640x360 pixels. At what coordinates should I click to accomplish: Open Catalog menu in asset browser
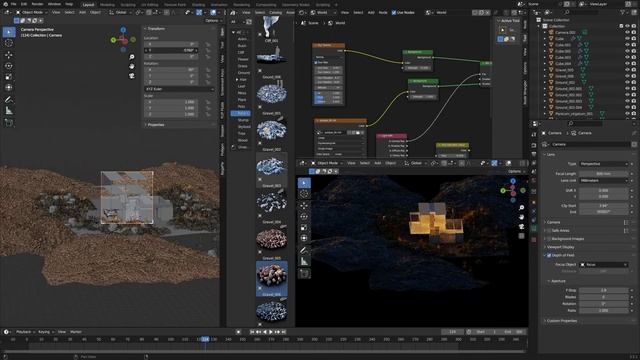pyautogui.click(x=276, y=13)
